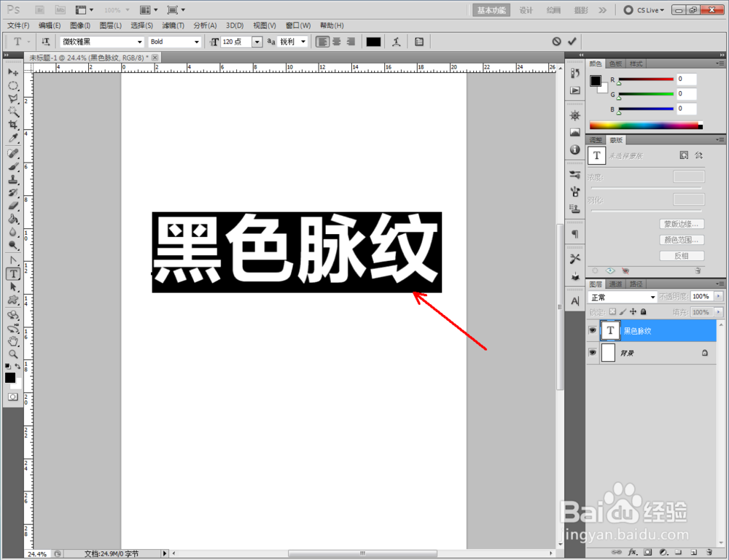Toggle Quick Mask mode
Image resolution: width=729 pixels, height=560 pixels.
tap(12, 397)
